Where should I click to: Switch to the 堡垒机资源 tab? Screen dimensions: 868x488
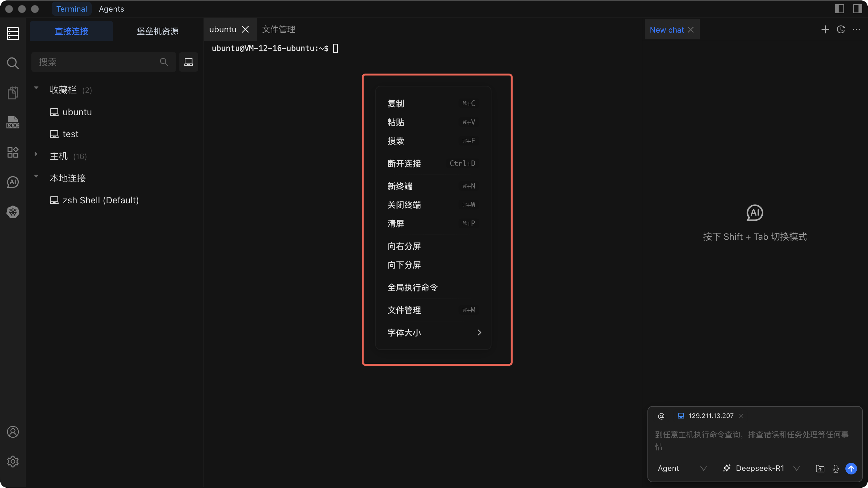[x=157, y=31]
